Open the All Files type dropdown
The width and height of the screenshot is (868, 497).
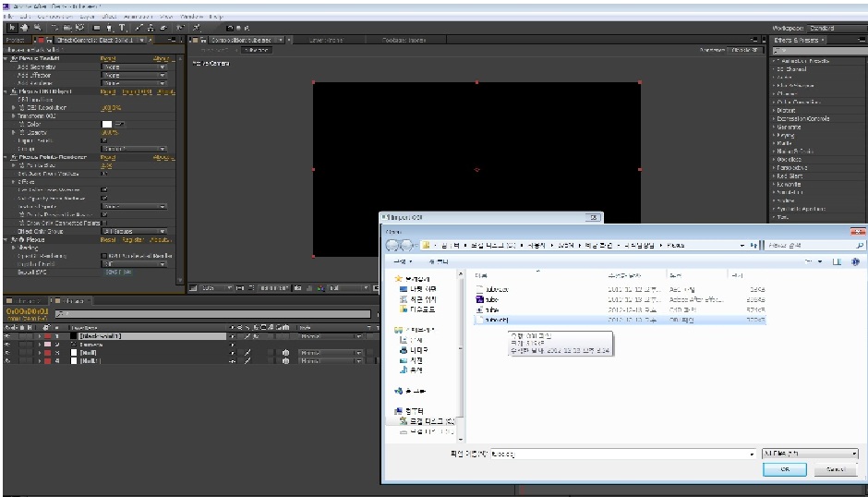[x=810, y=454]
